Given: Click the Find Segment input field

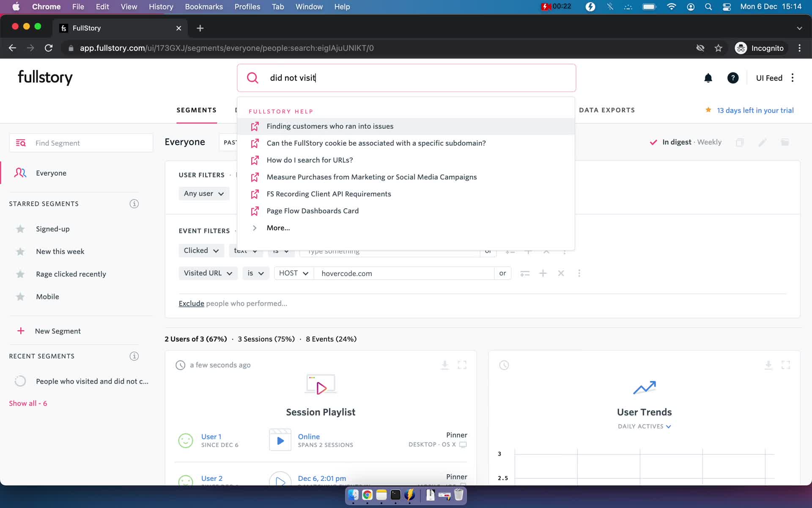Looking at the screenshot, I should click(x=81, y=143).
